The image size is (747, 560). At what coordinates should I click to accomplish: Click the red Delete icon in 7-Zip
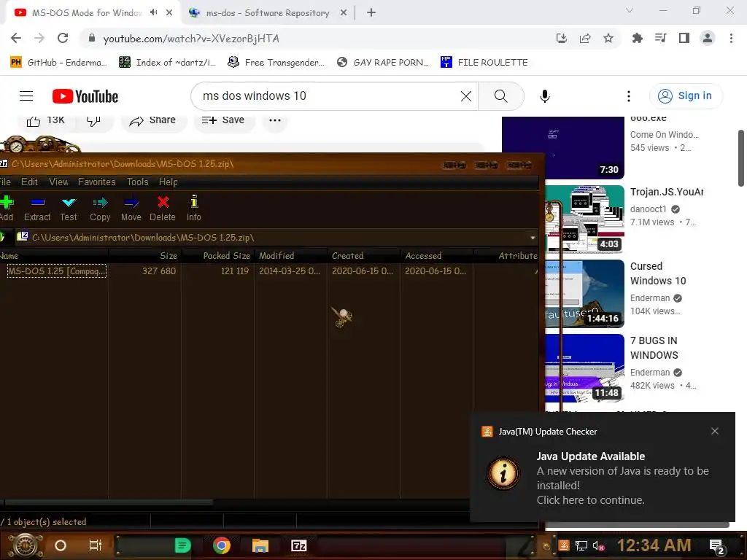[163, 203]
